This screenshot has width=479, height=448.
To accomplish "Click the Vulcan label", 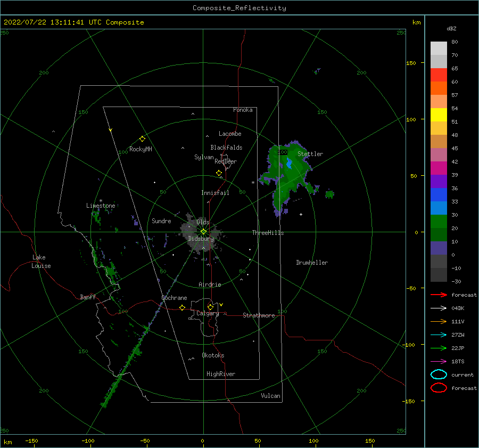I will pyautogui.click(x=270, y=396).
